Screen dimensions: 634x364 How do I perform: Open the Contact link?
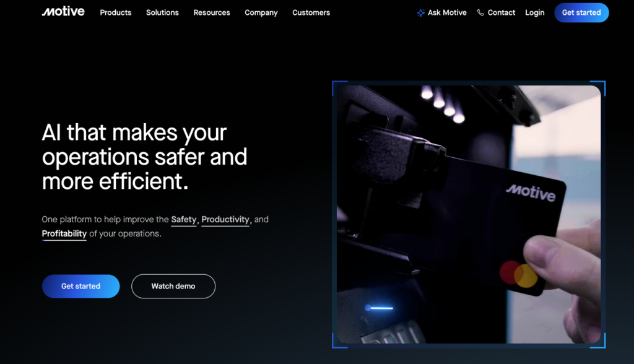496,12
